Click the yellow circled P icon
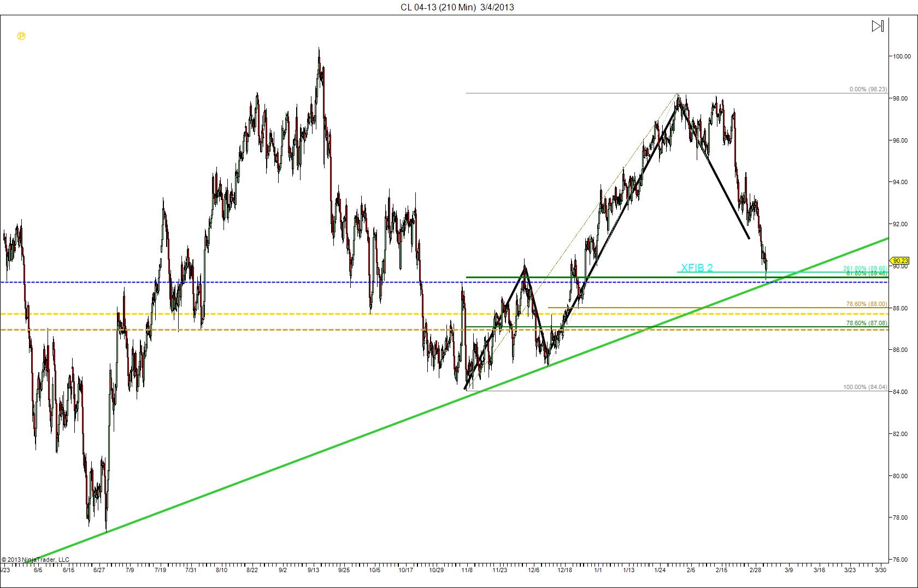The image size is (918, 588). pos(21,36)
